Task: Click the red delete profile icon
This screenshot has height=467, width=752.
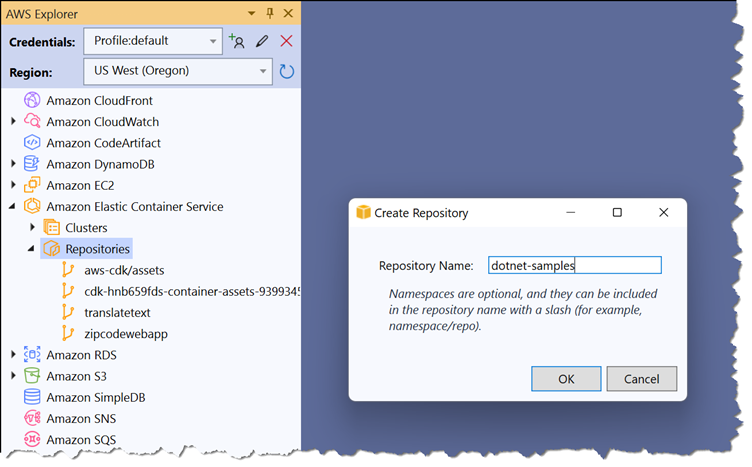Action: [x=286, y=41]
